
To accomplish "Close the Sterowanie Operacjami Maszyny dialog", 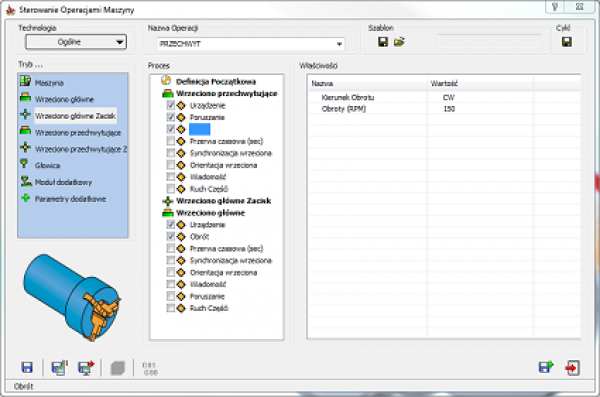I will (580, 7).
